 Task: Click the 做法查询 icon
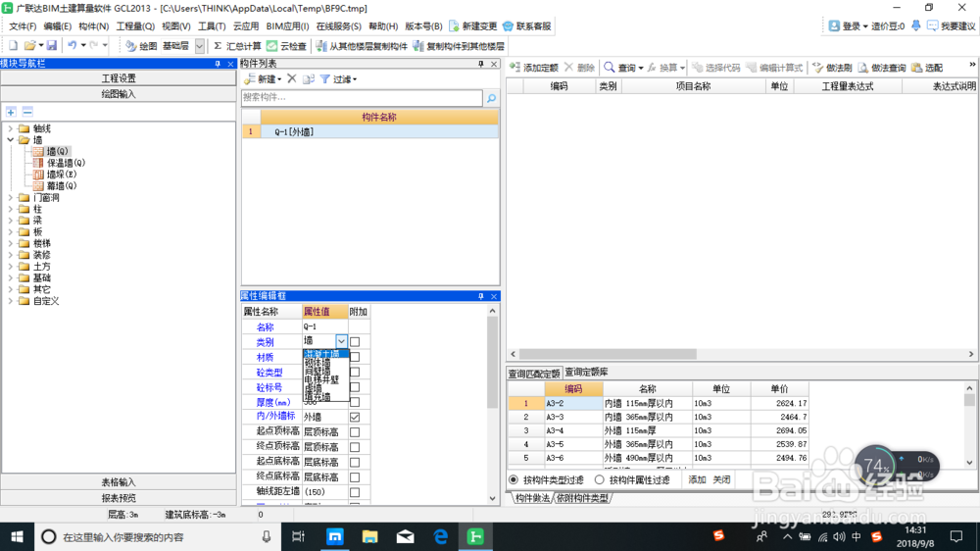point(862,68)
